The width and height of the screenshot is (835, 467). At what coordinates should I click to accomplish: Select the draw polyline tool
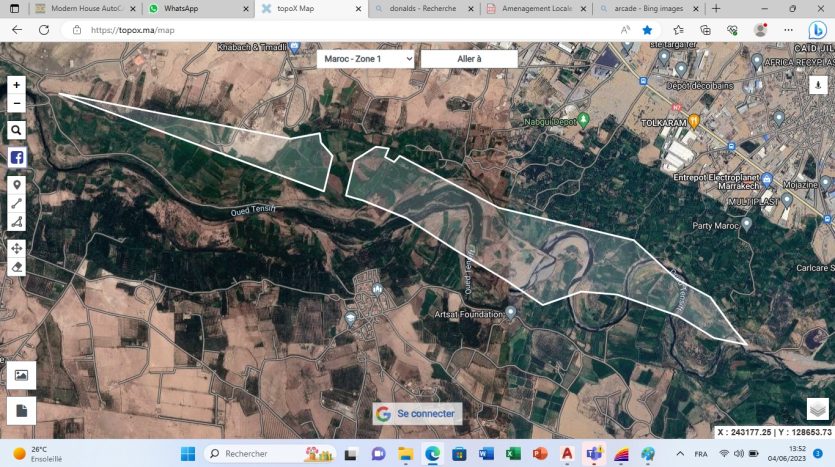[x=17, y=203]
